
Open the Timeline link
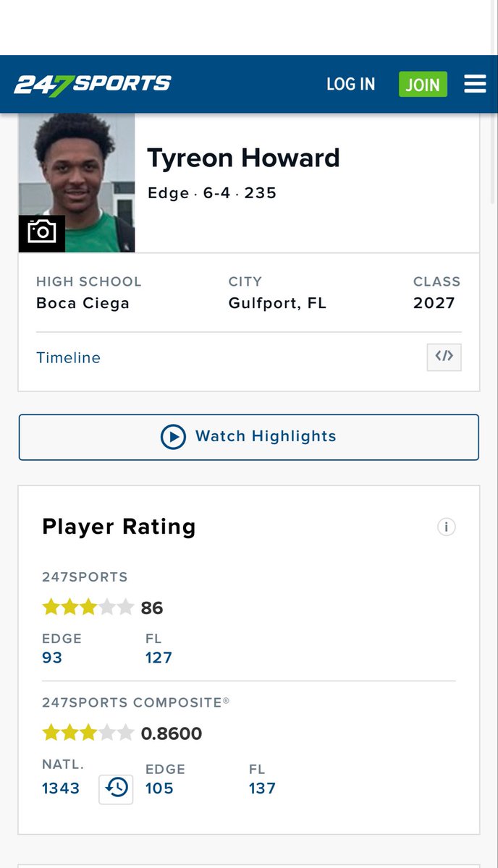point(68,358)
